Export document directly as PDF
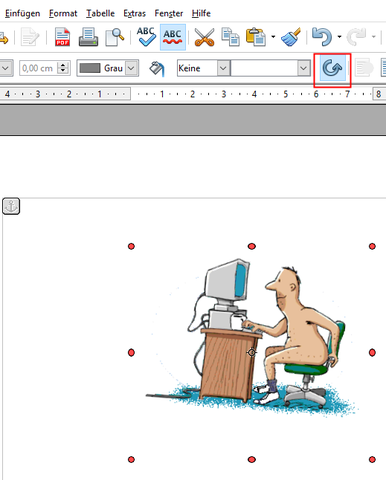The height and width of the screenshot is (480, 386). [x=63, y=37]
